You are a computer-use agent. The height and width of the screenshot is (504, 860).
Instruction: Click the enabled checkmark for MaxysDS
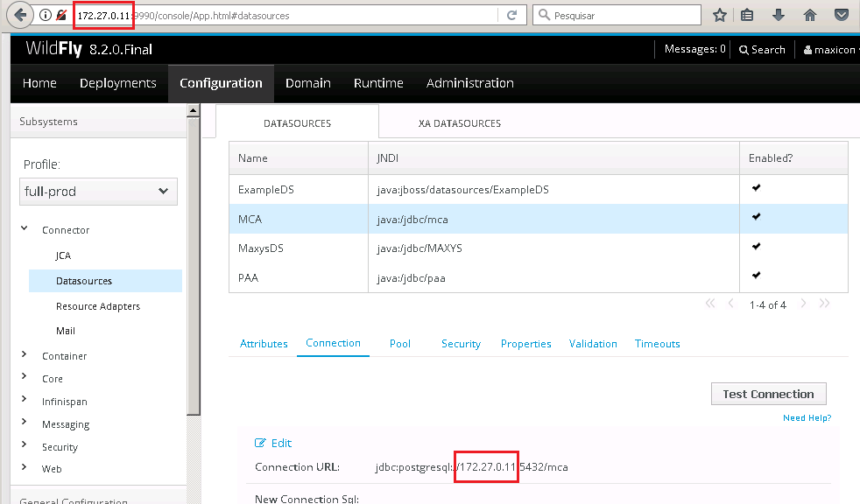tap(757, 246)
